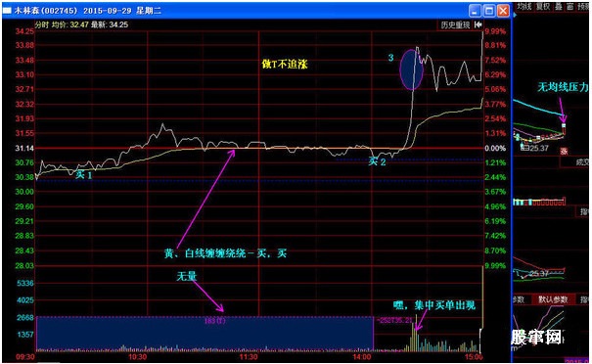Click the latest red candle in the K-line thumbnail
Viewport: 592px width, 364px height.
point(564,128)
